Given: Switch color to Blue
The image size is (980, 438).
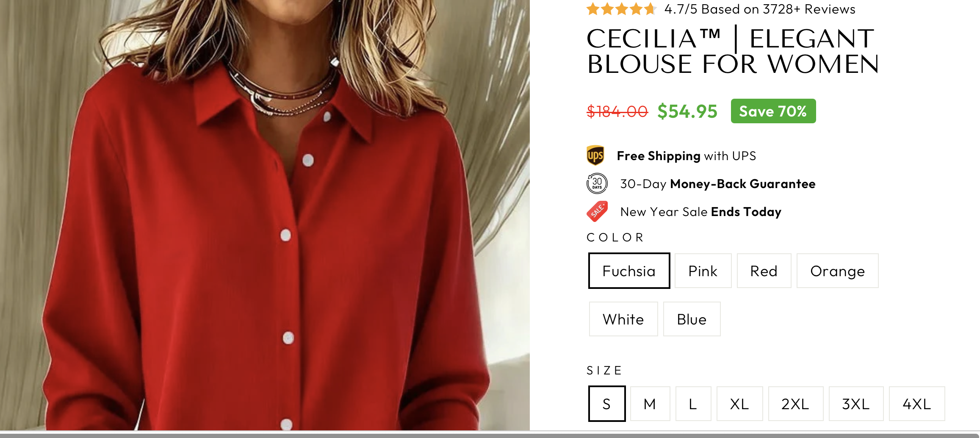Looking at the screenshot, I should 692,319.
